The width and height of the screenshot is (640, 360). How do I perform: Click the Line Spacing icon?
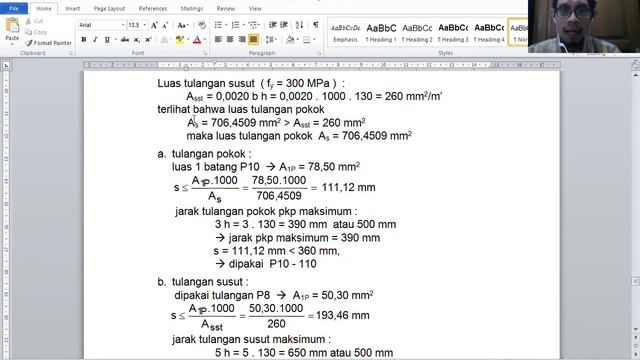pyautogui.click(x=269, y=40)
